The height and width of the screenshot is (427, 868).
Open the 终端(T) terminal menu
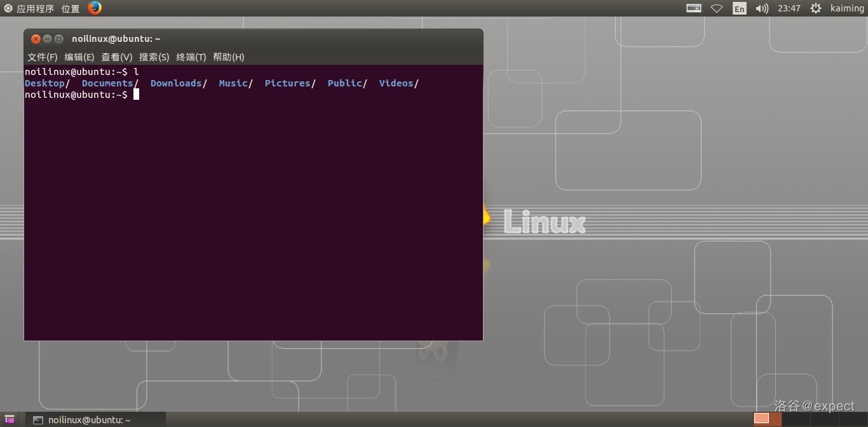pos(191,57)
